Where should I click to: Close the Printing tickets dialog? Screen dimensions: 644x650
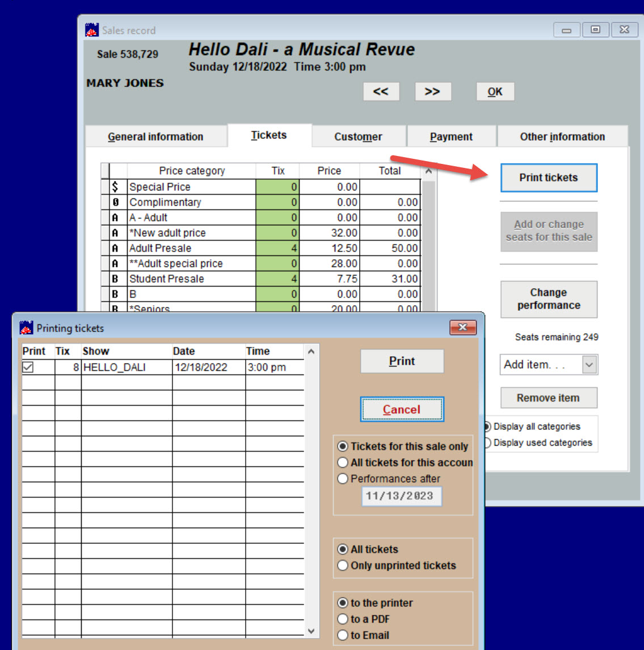click(462, 327)
